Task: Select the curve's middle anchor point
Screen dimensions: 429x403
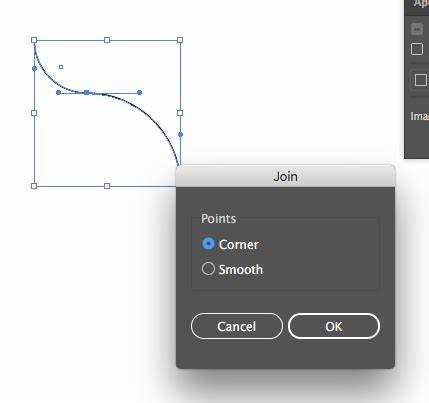Action: (x=87, y=92)
